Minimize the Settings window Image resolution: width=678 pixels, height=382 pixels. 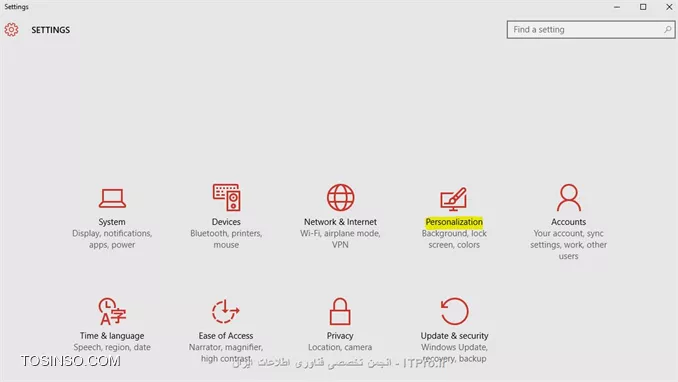click(x=617, y=7)
